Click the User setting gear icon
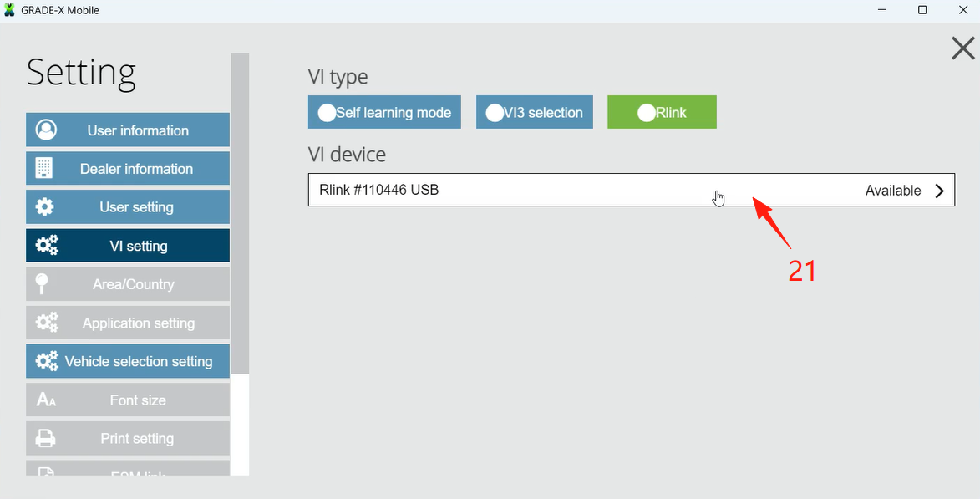This screenshot has width=980, height=499. pyautogui.click(x=45, y=207)
